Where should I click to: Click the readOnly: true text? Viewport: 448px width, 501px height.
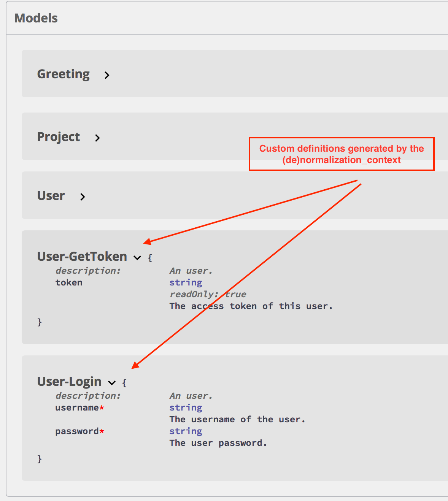point(208,294)
